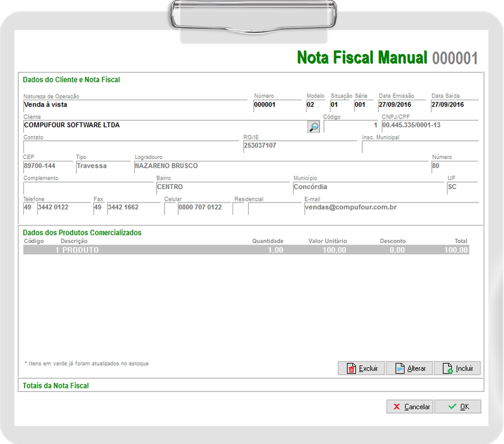Focus the Logradouro address field
Image resolution: width=504 pixels, height=444 pixels.
[x=280, y=166]
